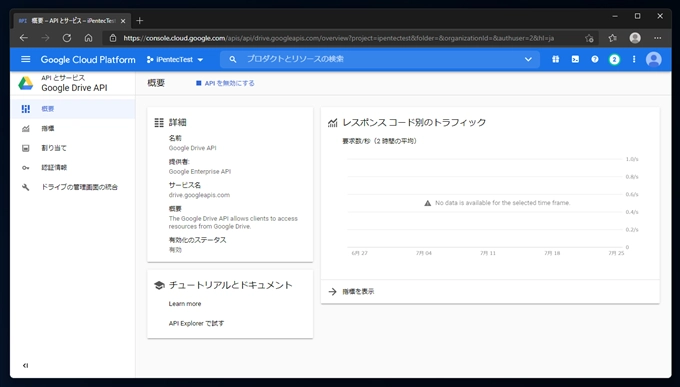Add page to favorites star icon
The image size is (680, 387).
pos(589,38)
